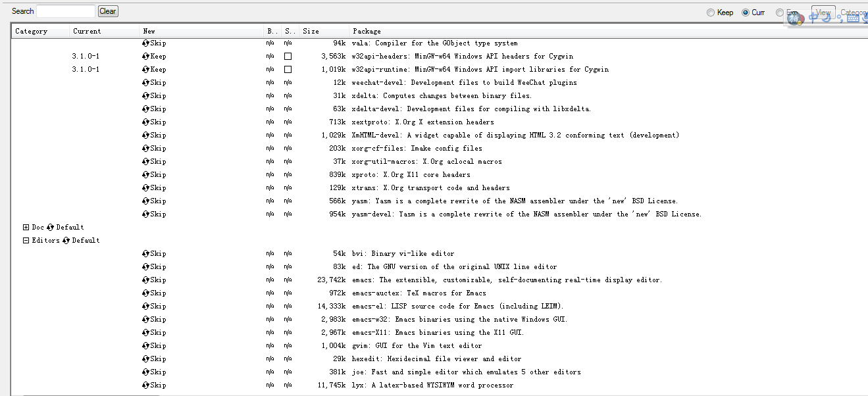
Task: Click the IME soft keyboard icon
Action: (853, 18)
